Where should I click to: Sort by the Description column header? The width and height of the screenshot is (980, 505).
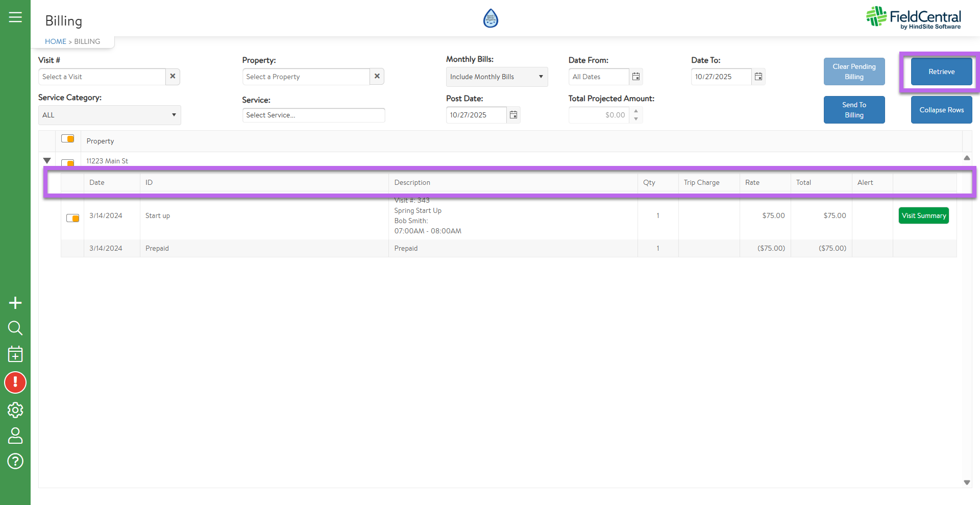[x=412, y=182]
